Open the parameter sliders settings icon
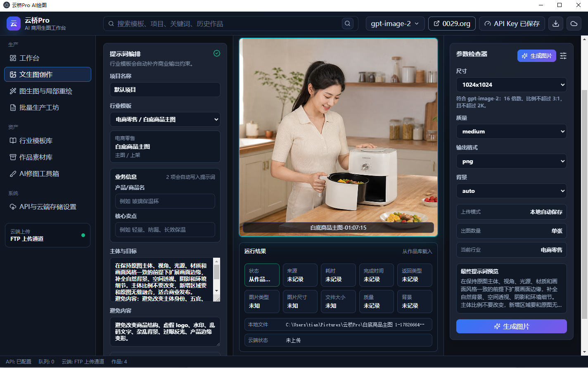 pos(563,56)
